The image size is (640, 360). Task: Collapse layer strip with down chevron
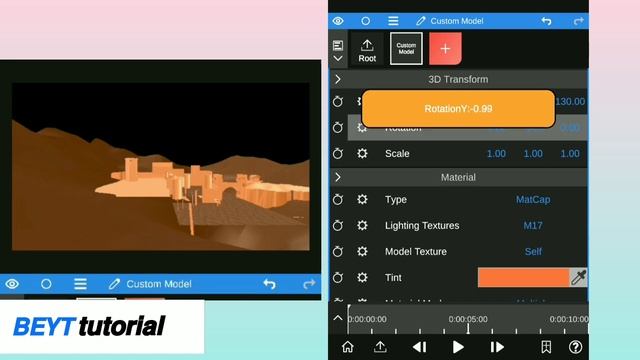pos(338,58)
